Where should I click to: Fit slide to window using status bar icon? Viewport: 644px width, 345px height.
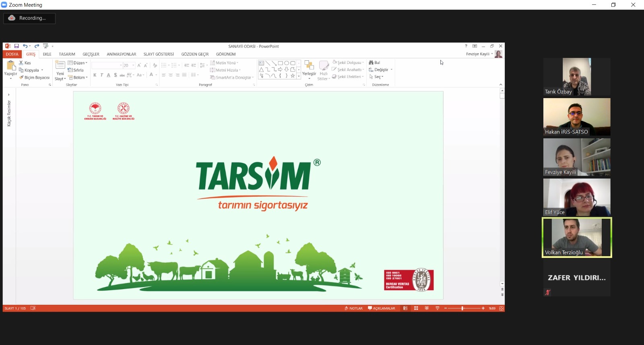coord(501,308)
